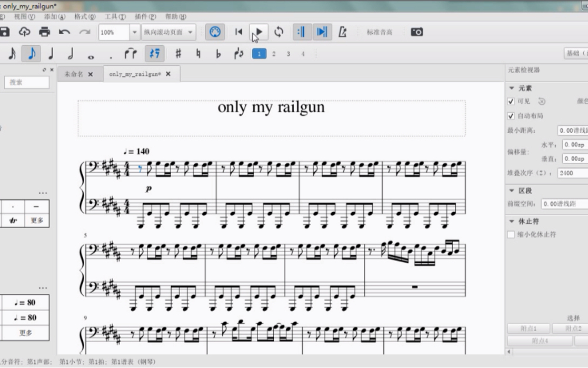Image resolution: width=588 pixels, height=368 pixels.
Task: Toggle loop playback icon
Action: pos(279,32)
